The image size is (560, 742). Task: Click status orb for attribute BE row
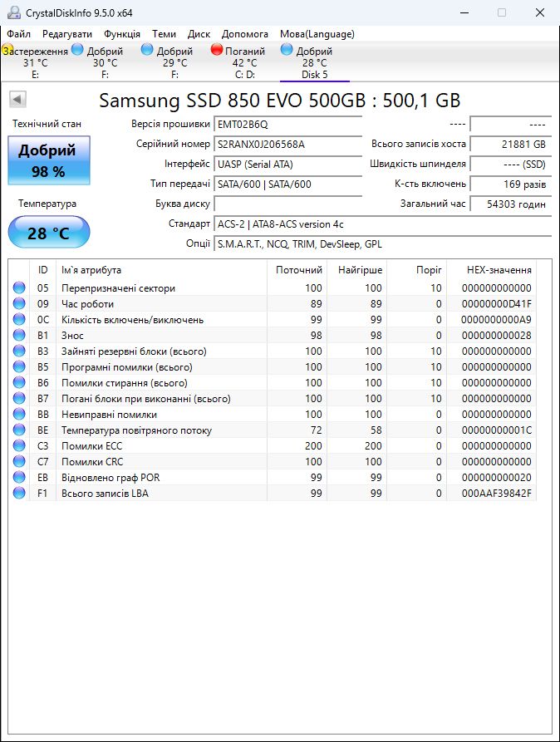point(19,430)
